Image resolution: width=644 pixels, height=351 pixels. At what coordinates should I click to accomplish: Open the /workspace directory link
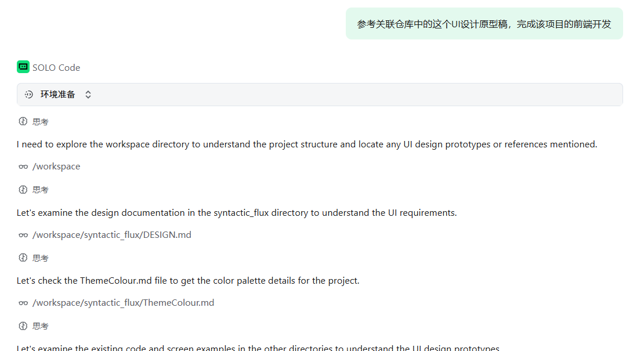[x=56, y=167]
